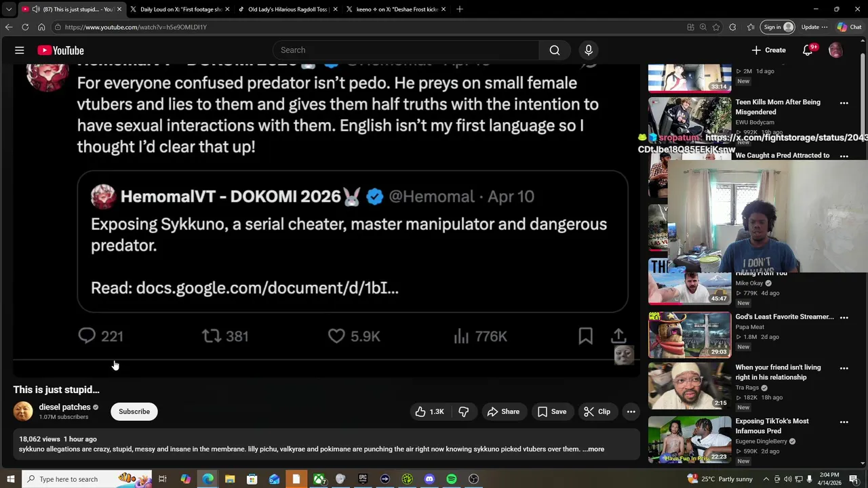
Task: Open the When your friend video thumbnail
Action: [x=690, y=385]
